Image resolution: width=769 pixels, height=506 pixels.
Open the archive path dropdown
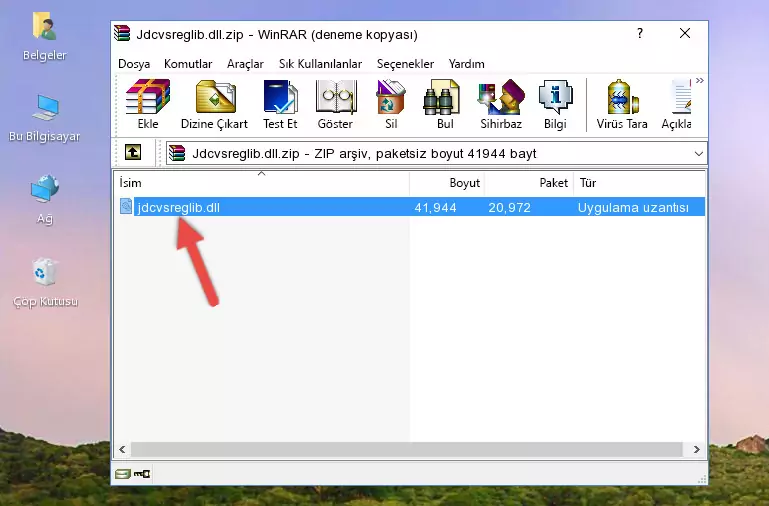tap(699, 153)
